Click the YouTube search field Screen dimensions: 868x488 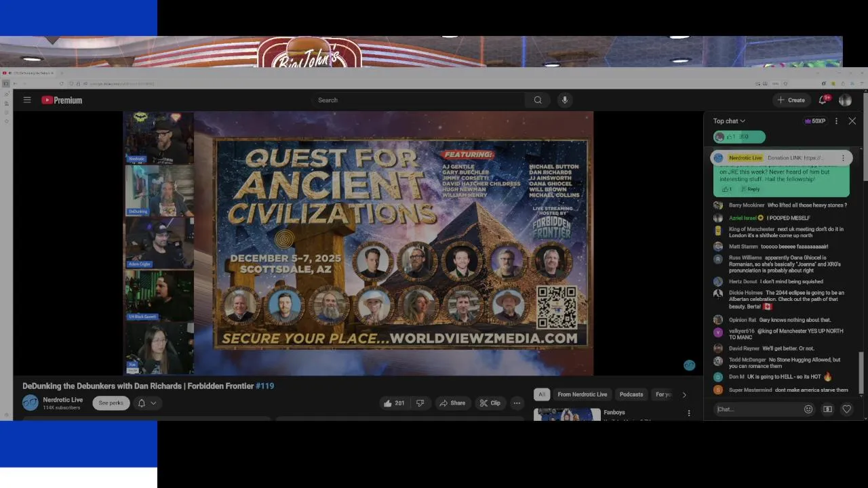[418, 100]
